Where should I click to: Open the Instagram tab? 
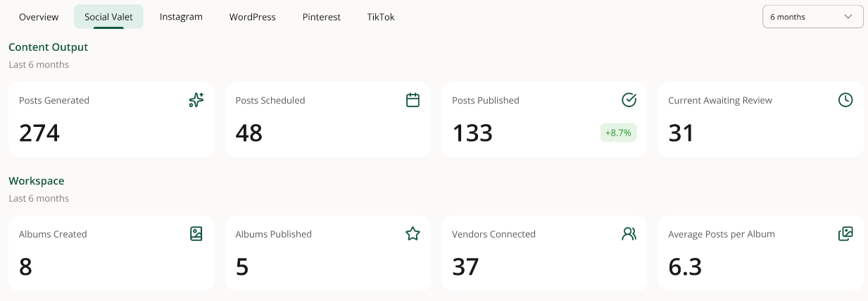[x=181, y=17]
